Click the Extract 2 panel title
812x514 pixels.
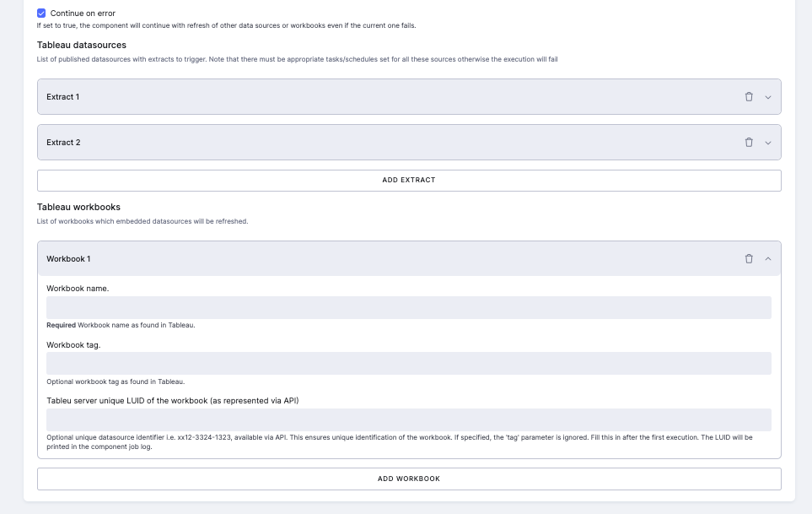click(x=63, y=143)
